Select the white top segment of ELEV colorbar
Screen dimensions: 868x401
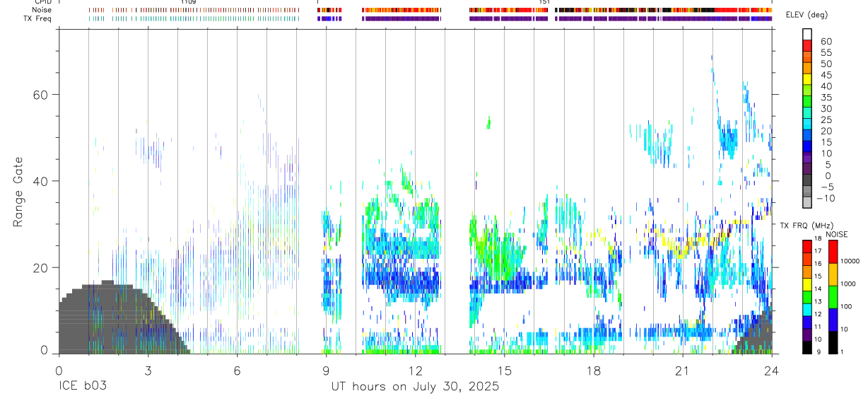pyautogui.click(x=807, y=34)
